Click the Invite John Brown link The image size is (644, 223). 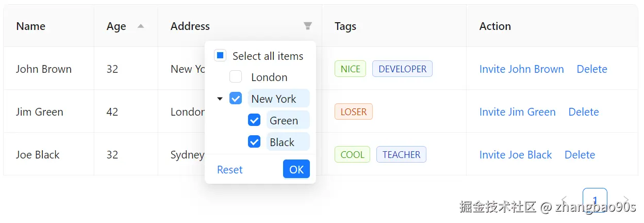(521, 69)
